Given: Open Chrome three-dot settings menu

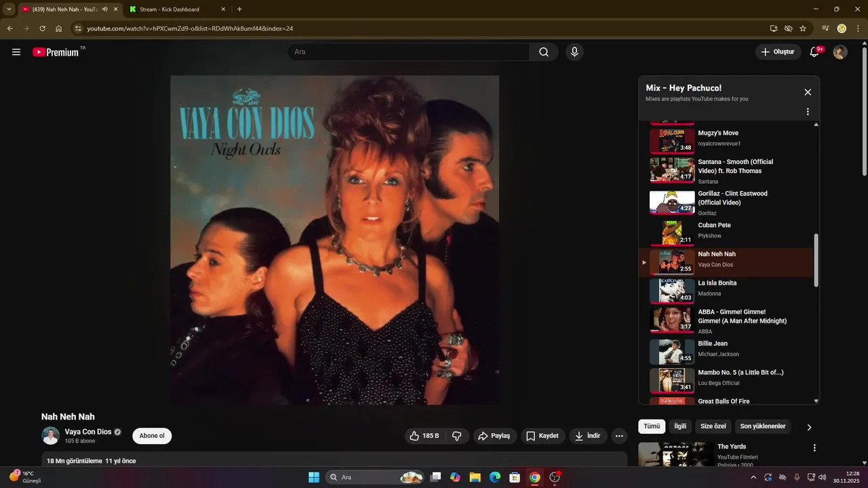Looking at the screenshot, I should [858, 28].
